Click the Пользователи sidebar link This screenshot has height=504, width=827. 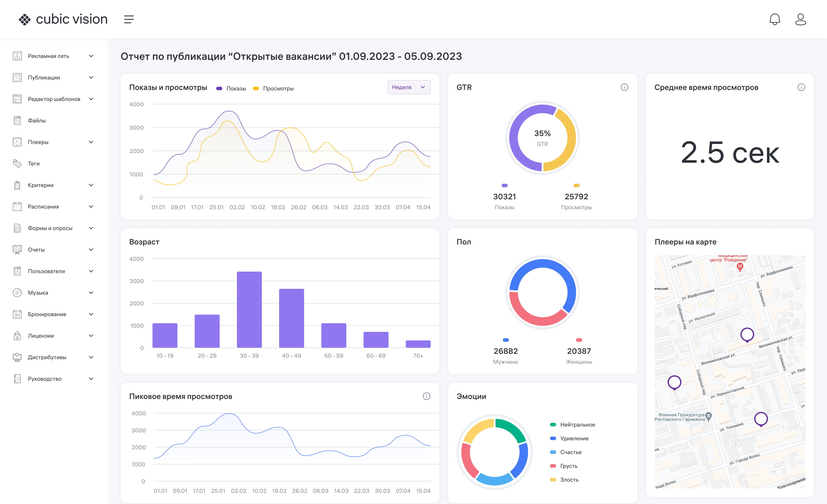(x=46, y=271)
